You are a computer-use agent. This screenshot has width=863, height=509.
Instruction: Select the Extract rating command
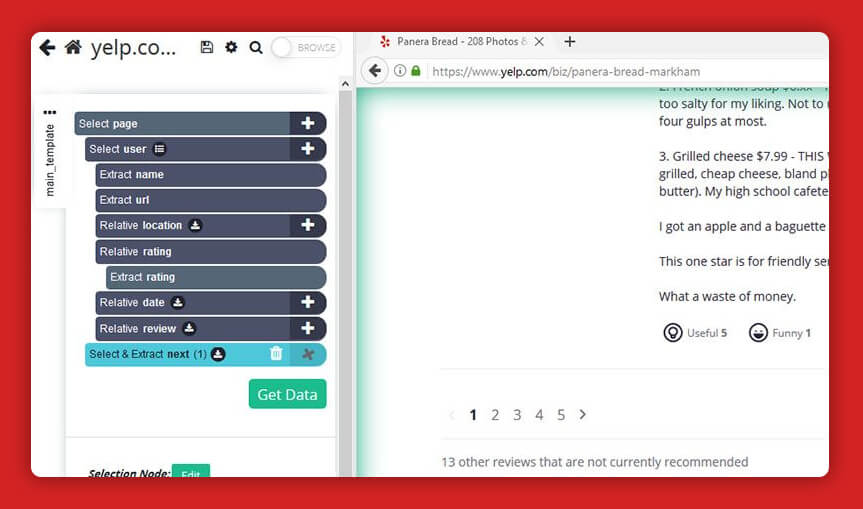[216, 277]
